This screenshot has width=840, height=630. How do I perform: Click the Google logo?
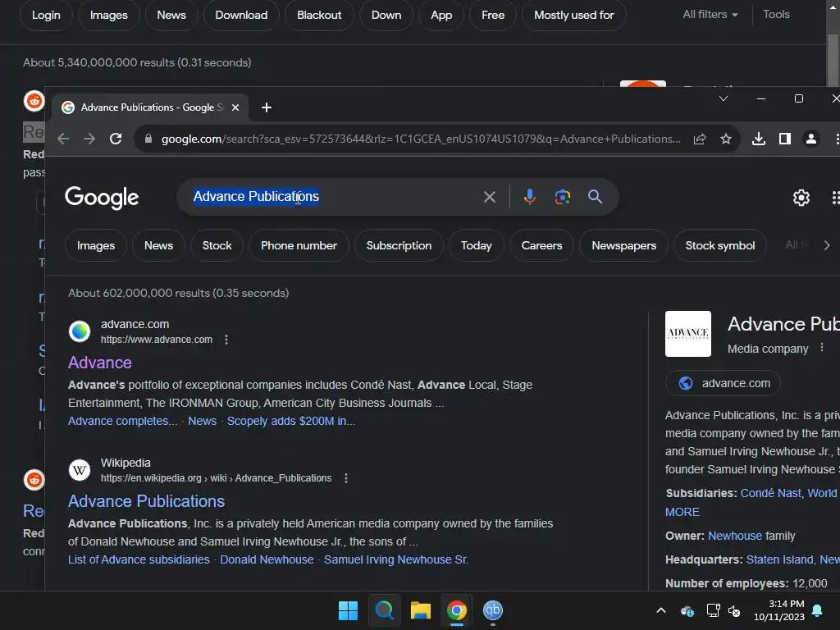point(102,198)
